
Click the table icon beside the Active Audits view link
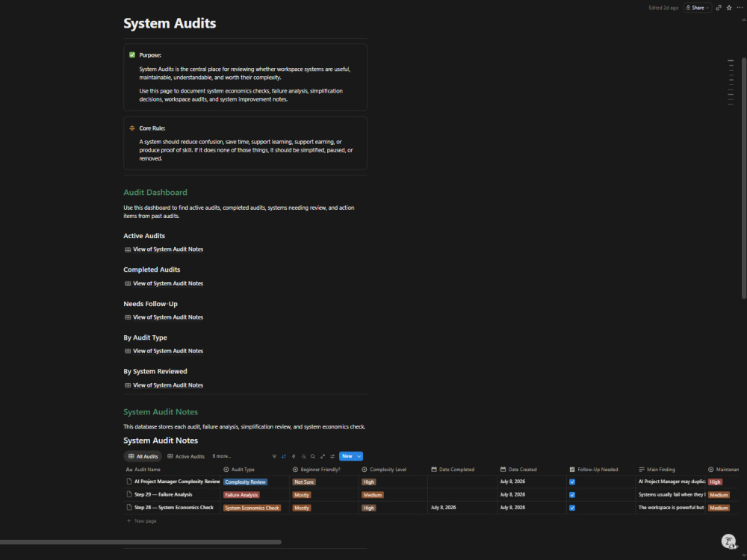[128, 249]
